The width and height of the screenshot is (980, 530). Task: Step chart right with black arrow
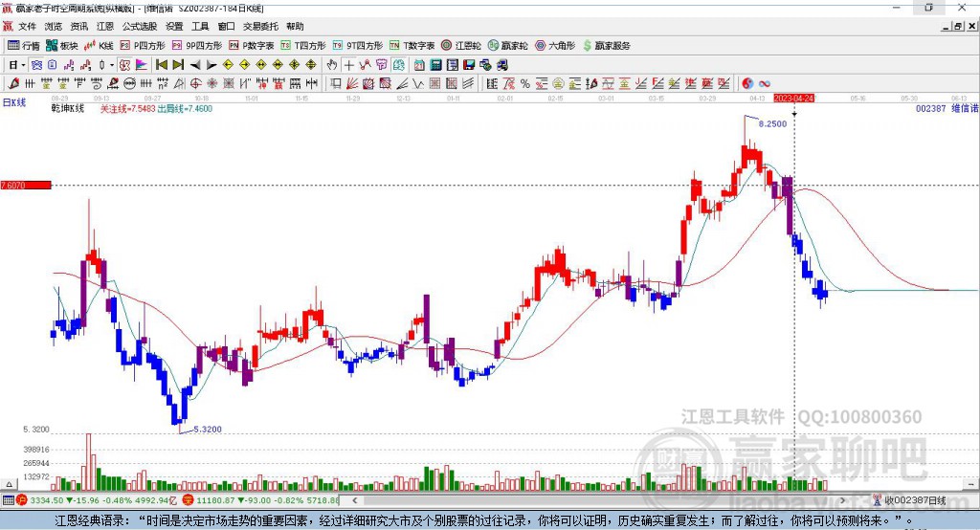(212, 65)
